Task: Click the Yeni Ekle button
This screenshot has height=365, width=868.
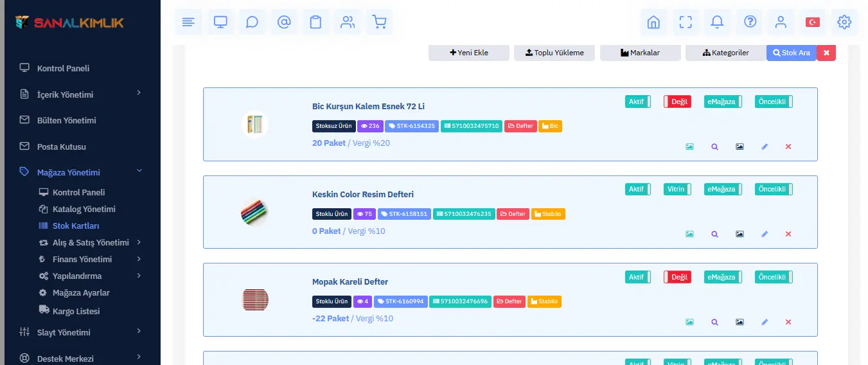Action: [x=469, y=53]
